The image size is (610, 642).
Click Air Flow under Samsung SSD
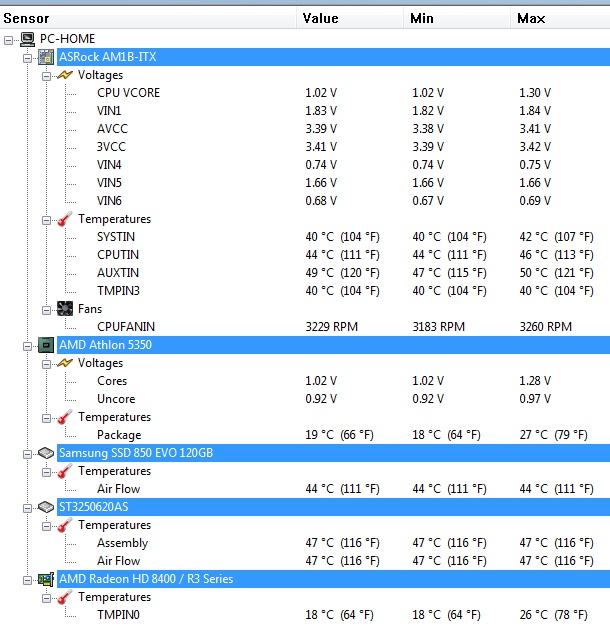[119, 489]
